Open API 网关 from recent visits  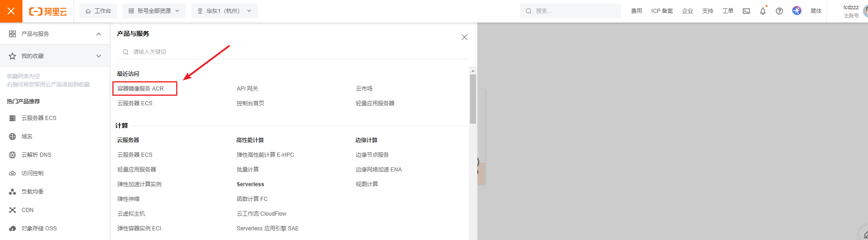(247, 89)
